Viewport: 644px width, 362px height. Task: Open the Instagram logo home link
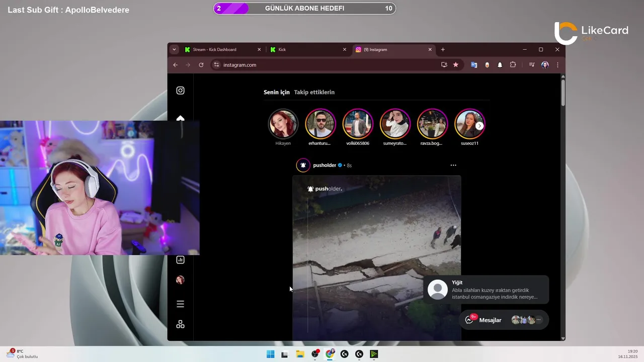coord(180,90)
